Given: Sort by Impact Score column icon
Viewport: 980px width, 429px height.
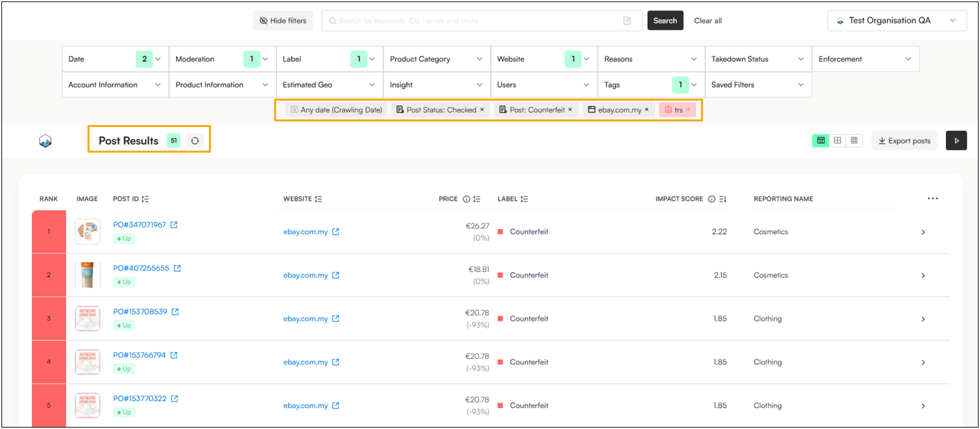Looking at the screenshot, I should click(723, 199).
